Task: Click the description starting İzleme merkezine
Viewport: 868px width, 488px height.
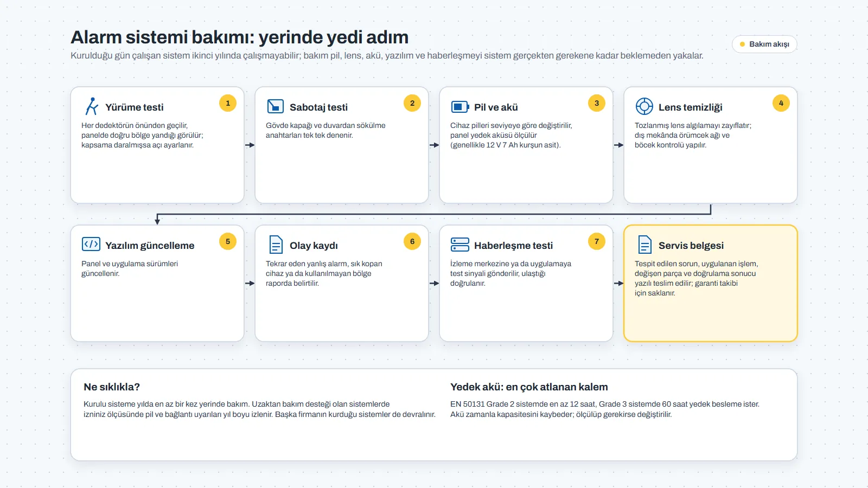Action: [510, 273]
